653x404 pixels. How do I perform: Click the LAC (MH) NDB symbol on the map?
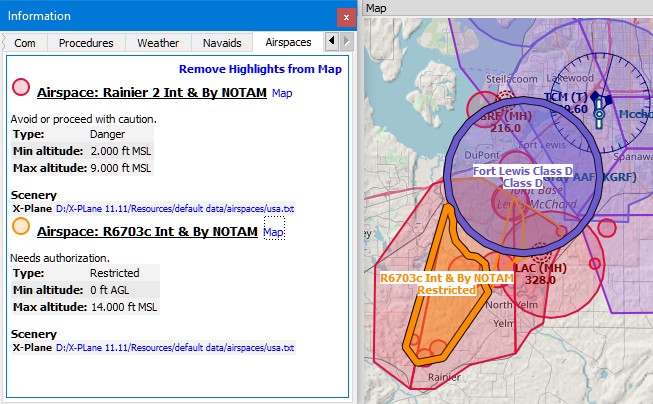pyautogui.click(x=540, y=252)
